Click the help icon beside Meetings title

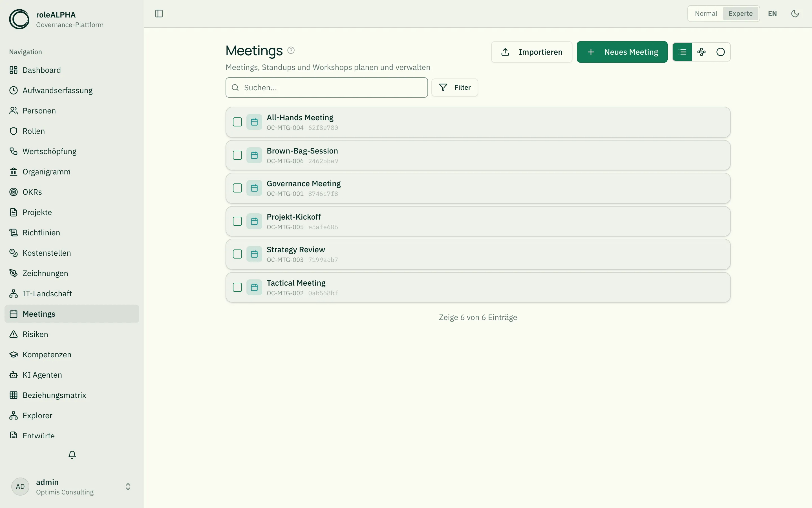click(291, 51)
